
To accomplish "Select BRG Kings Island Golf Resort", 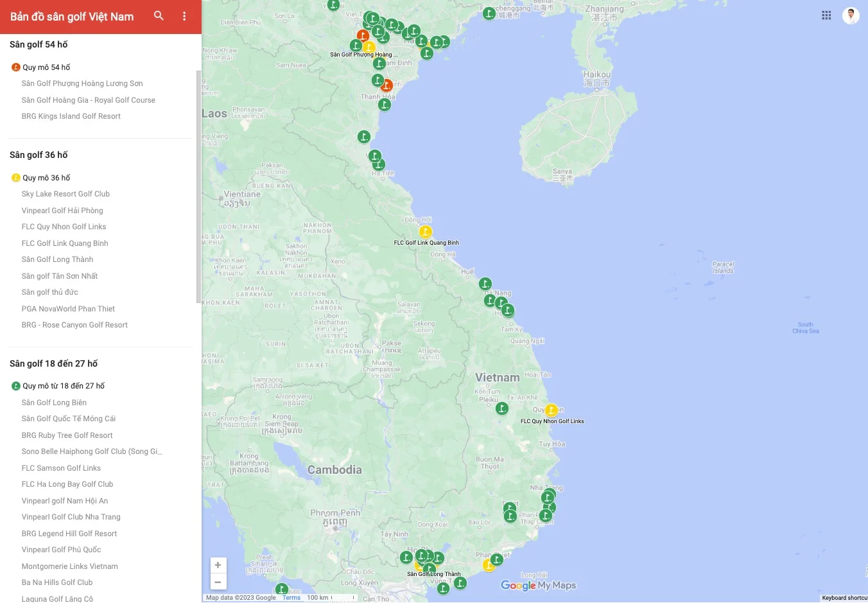I will (71, 116).
